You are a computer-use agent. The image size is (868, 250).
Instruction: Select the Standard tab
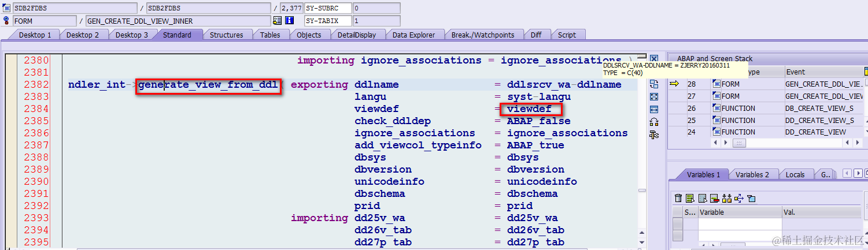(177, 35)
